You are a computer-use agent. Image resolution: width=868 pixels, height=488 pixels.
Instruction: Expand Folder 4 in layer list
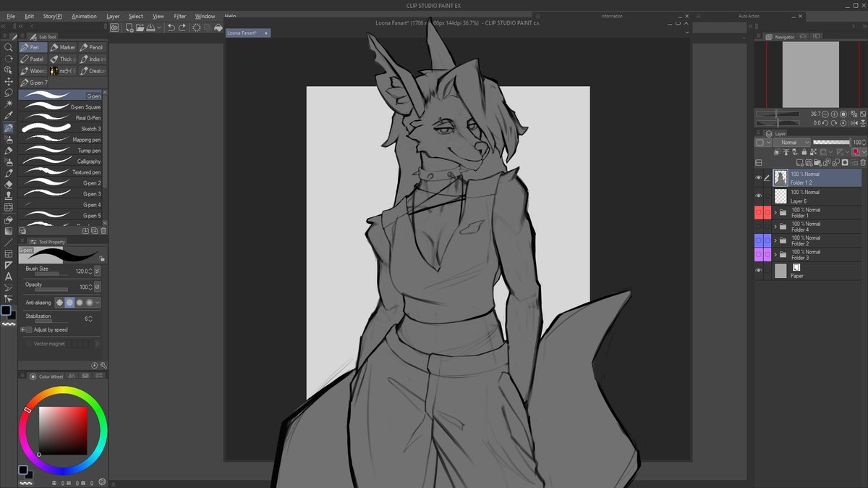point(775,227)
